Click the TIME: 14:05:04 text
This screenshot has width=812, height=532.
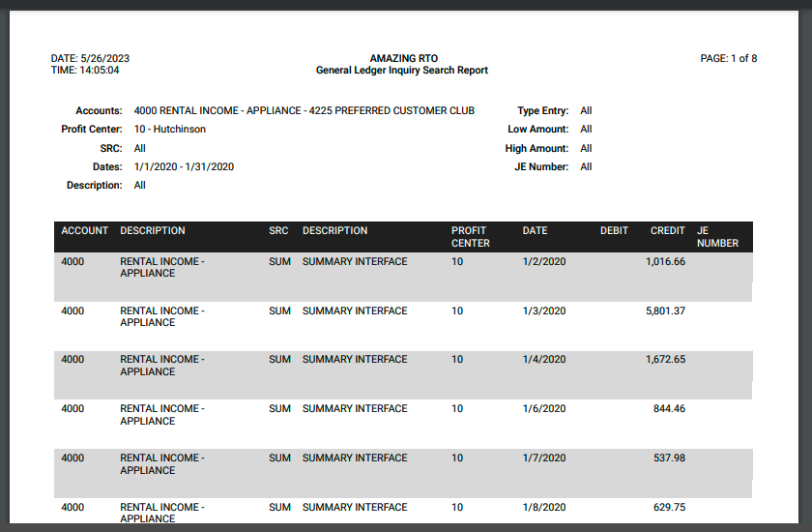tap(85, 71)
